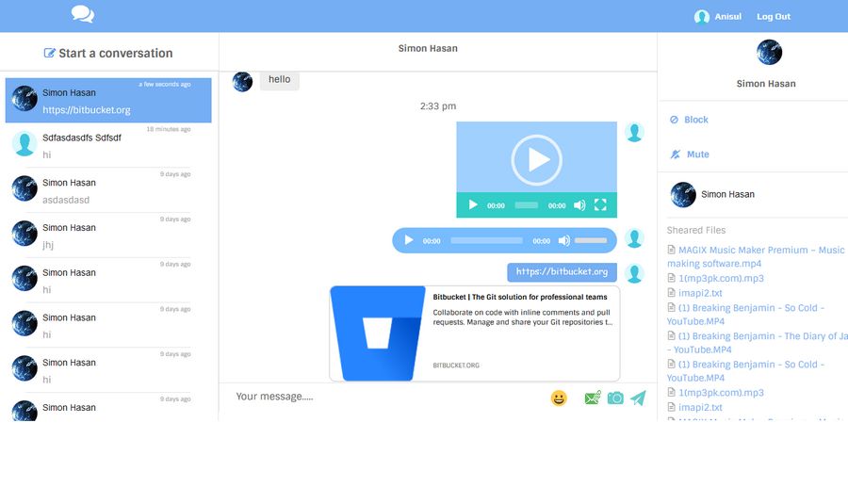Play the video from the control bar
This screenshot has width=848, height=504.
[473, 205]
